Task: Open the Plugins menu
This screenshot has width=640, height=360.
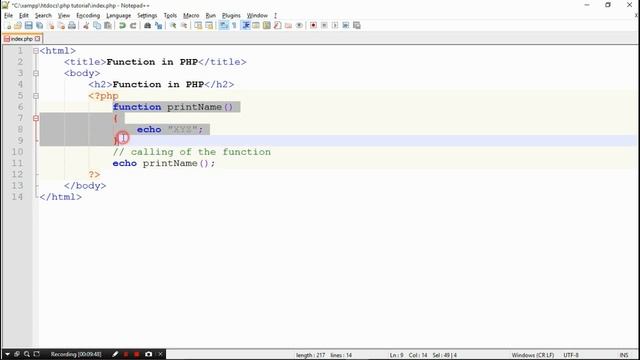Action: [231, 16]
